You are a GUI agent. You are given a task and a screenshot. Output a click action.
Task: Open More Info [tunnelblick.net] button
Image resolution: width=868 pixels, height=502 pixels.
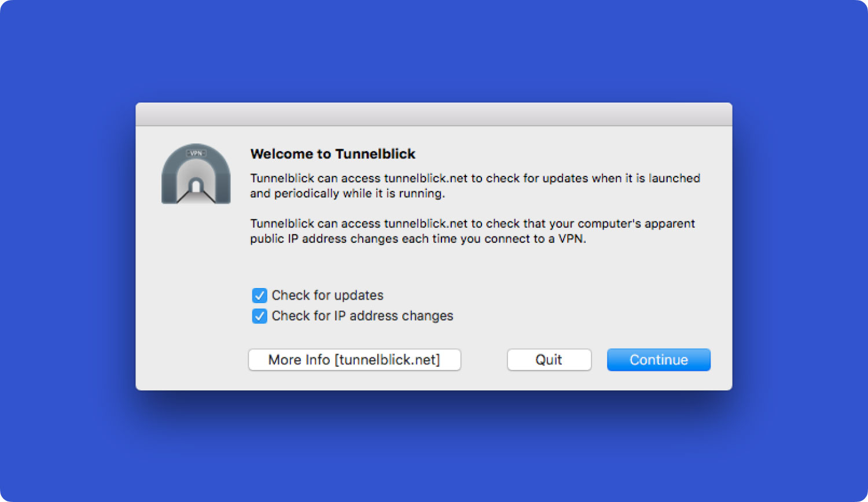coord(354,360)
